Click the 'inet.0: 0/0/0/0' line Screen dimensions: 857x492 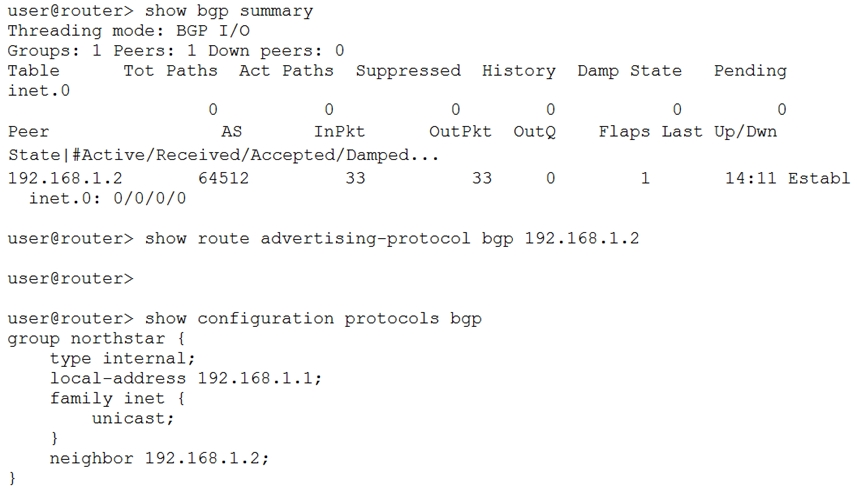107,198
